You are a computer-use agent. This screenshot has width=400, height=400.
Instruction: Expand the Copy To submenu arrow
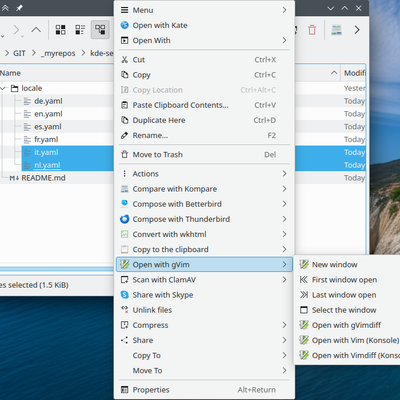point(284,355)
